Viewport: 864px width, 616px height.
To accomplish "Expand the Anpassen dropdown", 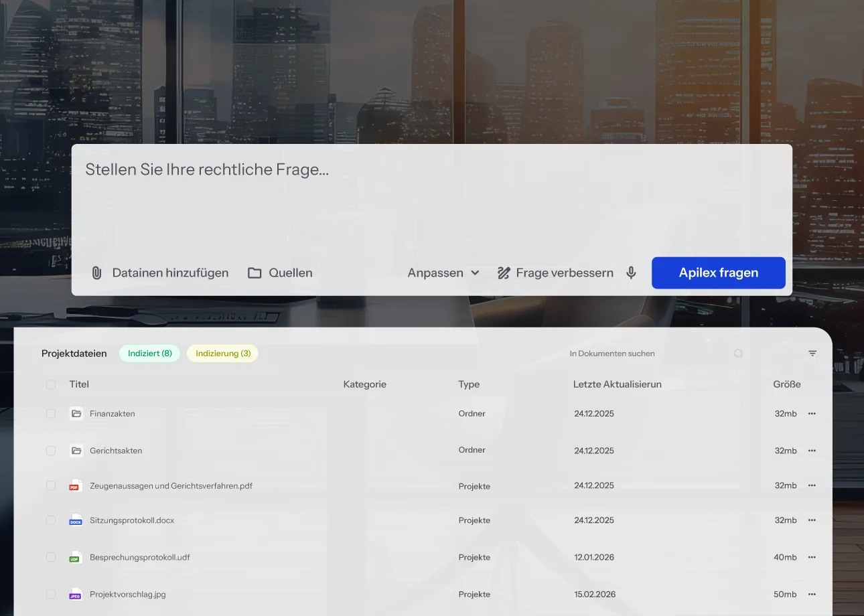I will (443, 273).
